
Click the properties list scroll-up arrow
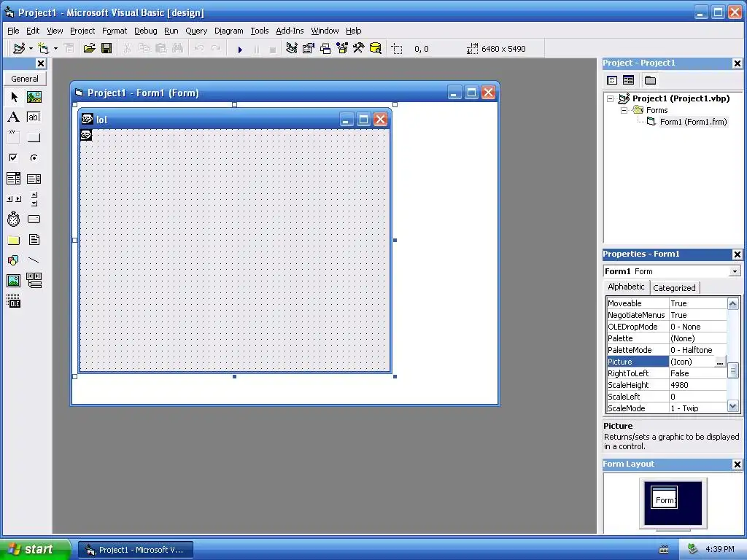pyautogui.click(x=732, y=303)
